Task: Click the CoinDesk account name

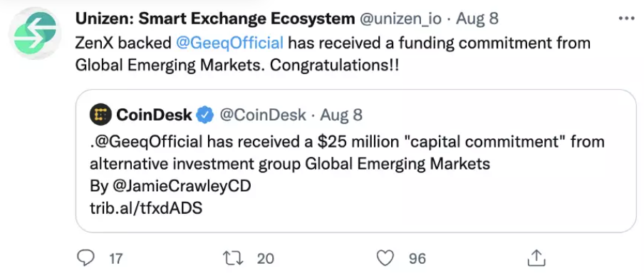Action: 154,115
